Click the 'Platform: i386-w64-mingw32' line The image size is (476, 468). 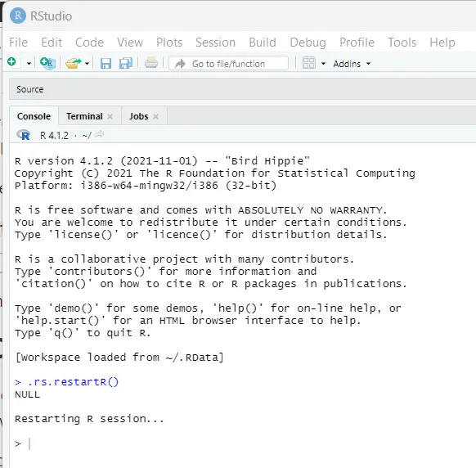[146, 185]
